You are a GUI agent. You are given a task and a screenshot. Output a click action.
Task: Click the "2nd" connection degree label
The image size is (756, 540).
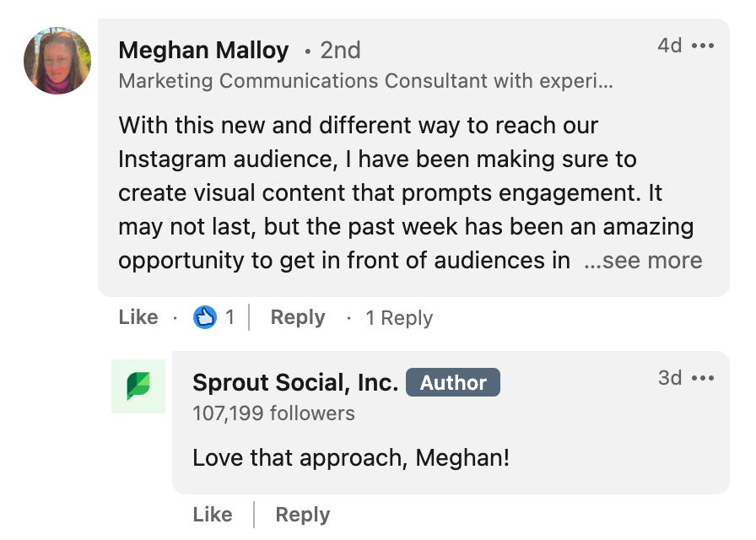point(340,50)
